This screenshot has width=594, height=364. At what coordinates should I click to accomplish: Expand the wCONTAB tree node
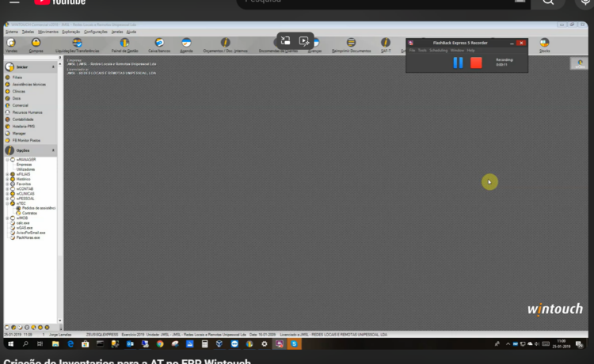(7, 188)
